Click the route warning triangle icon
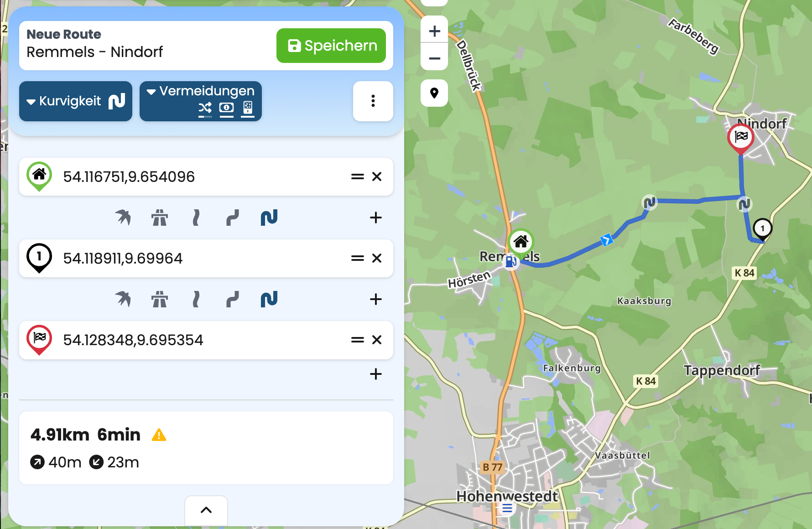Image resolution: width=812 pixels, height=529 pixels. pos(159,435)
